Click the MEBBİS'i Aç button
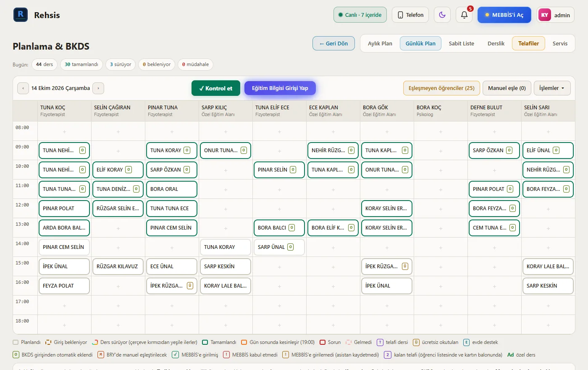This screenshot has height=370, width=588. tap(504, 15)
